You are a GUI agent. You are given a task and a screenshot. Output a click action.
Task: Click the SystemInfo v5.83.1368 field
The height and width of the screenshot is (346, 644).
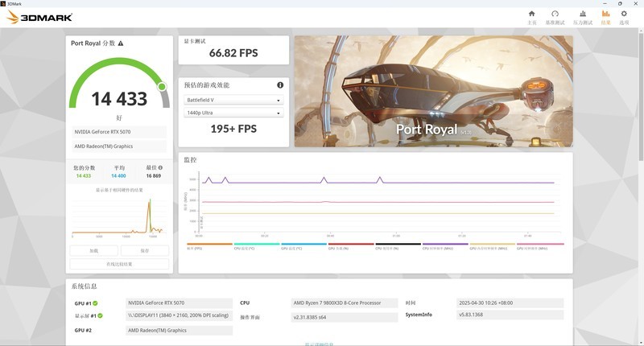pos(510,315)
